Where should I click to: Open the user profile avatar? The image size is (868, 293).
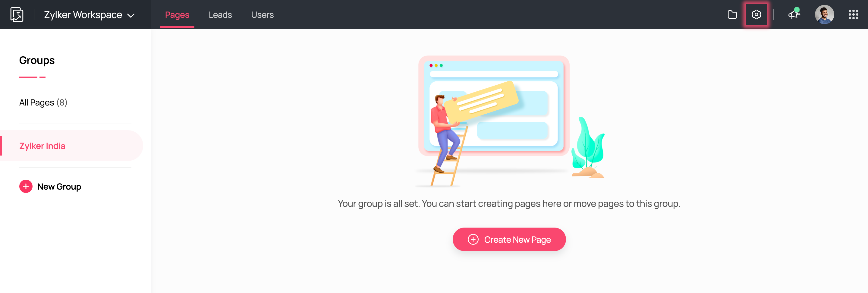[824, 14]
